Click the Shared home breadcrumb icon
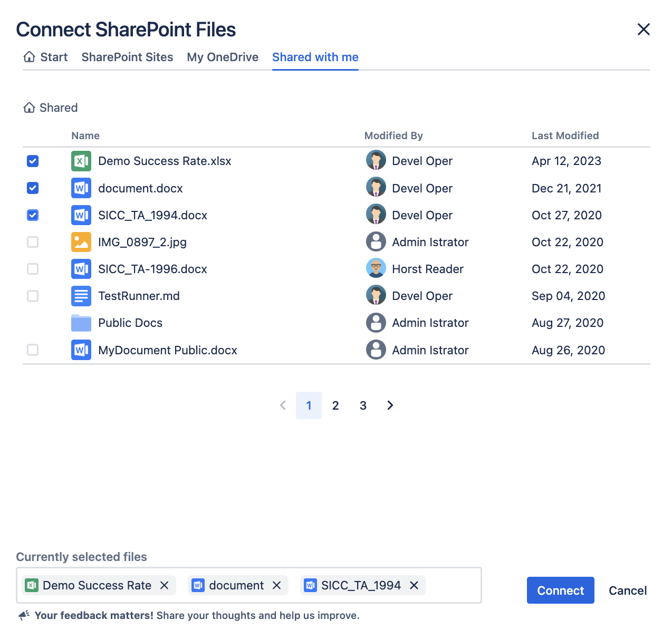 tap(30, 108)
